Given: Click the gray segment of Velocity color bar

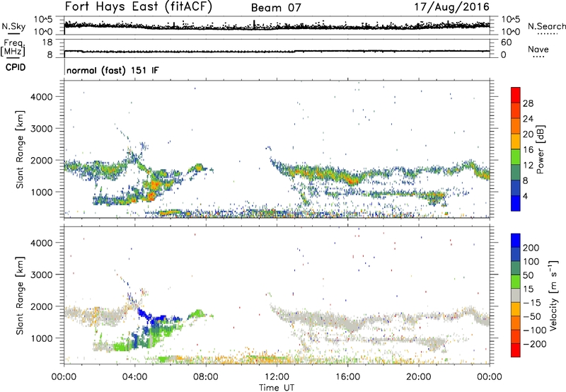Looking at the screenshot, I should [x=516, y=295].
